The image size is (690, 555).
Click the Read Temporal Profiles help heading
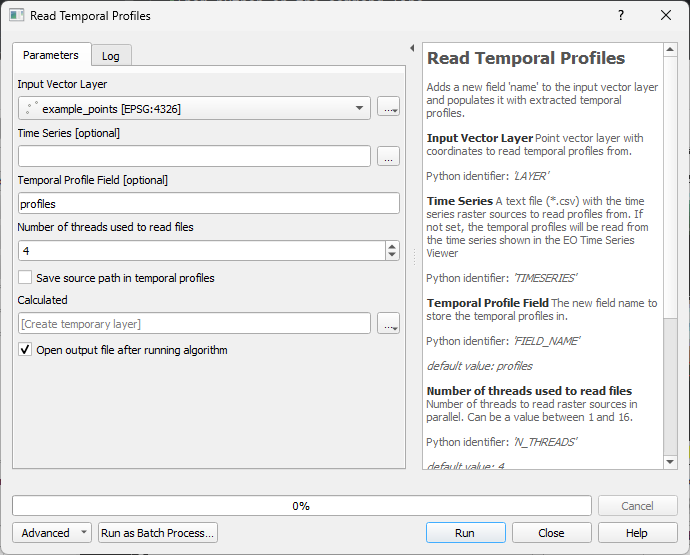(526, 58)
